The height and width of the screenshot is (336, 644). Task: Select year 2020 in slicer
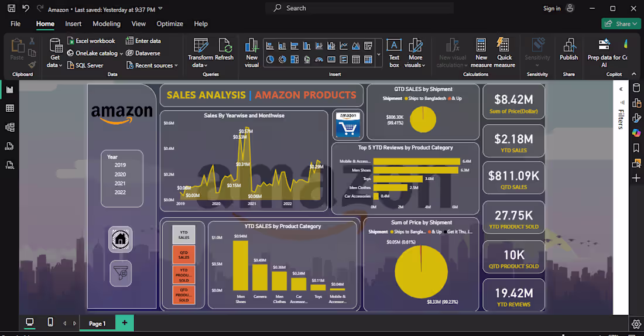coord(120,174)
